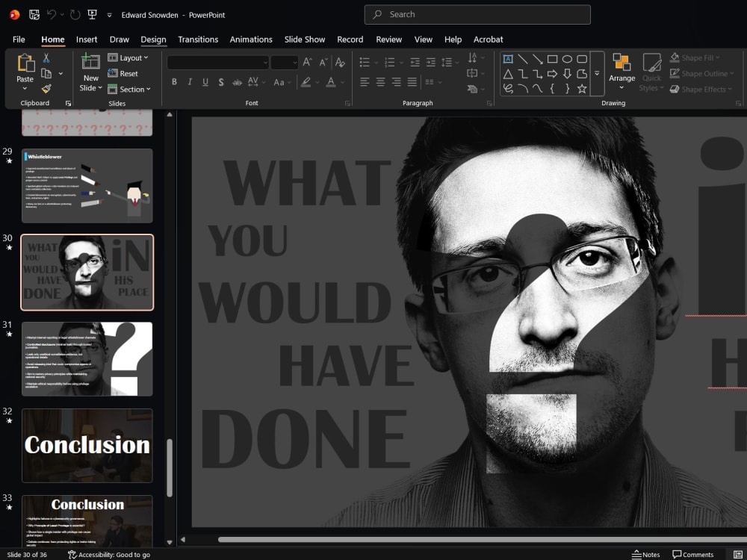The height and width of the screenshot is (560, 747).
Task: Center align text
Action: coord(380,82)
